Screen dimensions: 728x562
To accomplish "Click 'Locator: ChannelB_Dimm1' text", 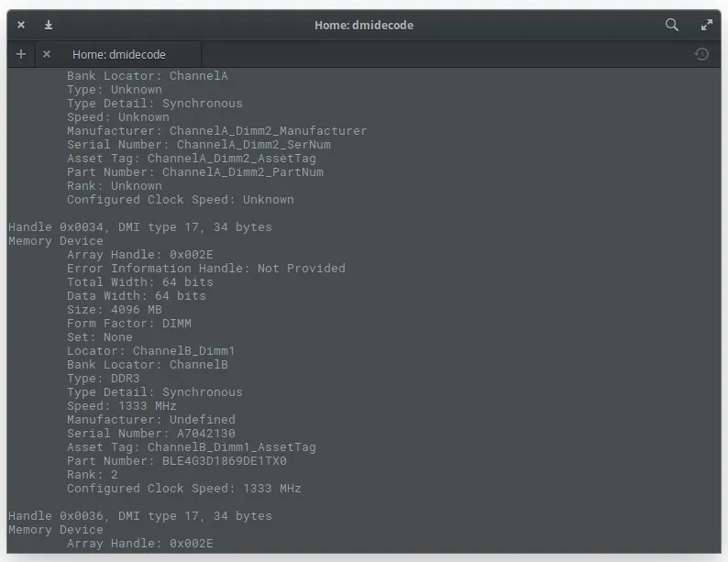I will tap(151, 350).
